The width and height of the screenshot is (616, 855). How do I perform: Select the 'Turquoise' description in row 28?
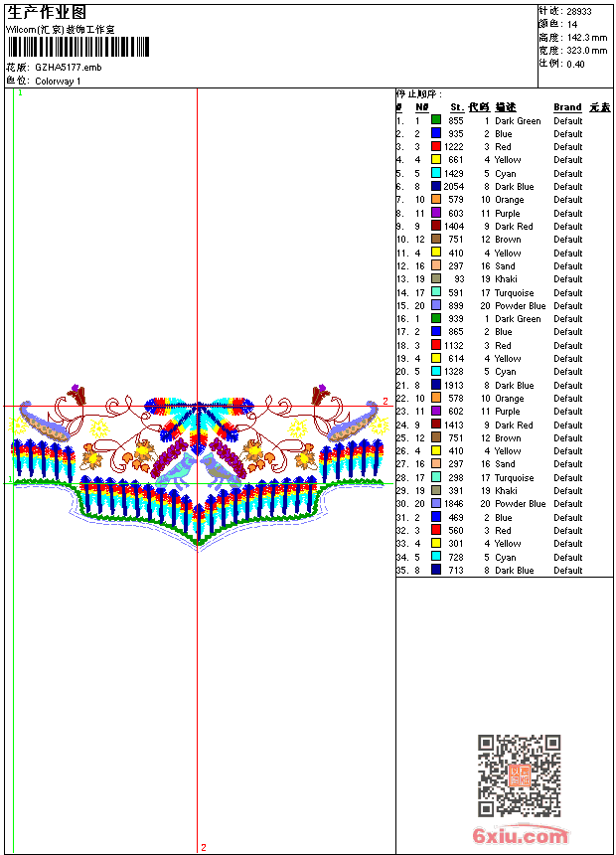[514, 477]
